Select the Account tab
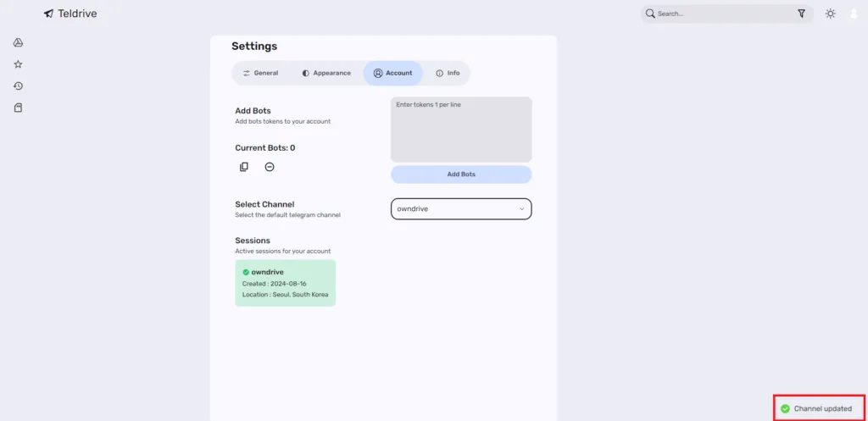The width and height of the screenshot is (868, 421). (x=392, y=73)
